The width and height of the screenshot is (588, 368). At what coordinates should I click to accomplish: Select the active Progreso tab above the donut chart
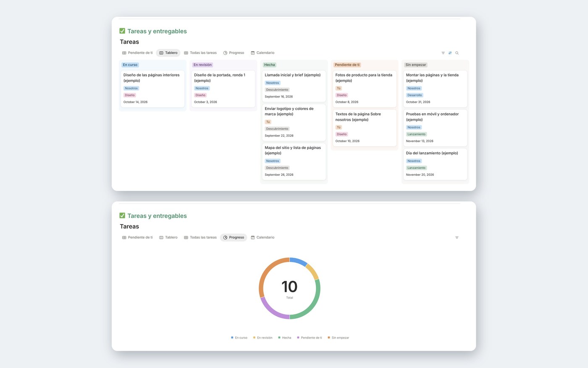pos(234,238)
